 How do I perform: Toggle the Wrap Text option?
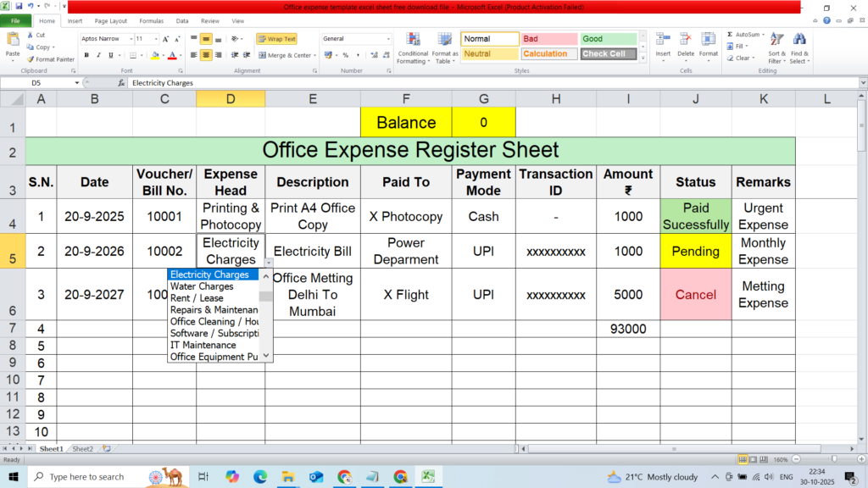[276, 39]
